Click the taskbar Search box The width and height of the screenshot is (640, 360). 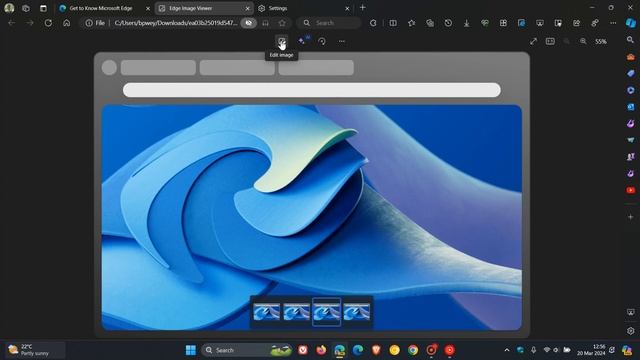pos(247,350)
